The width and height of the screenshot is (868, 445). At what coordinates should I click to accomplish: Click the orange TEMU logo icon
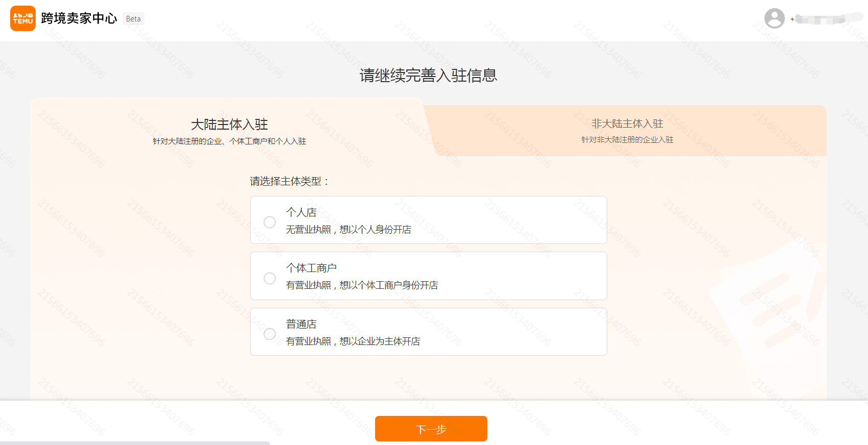coord(23,18)
